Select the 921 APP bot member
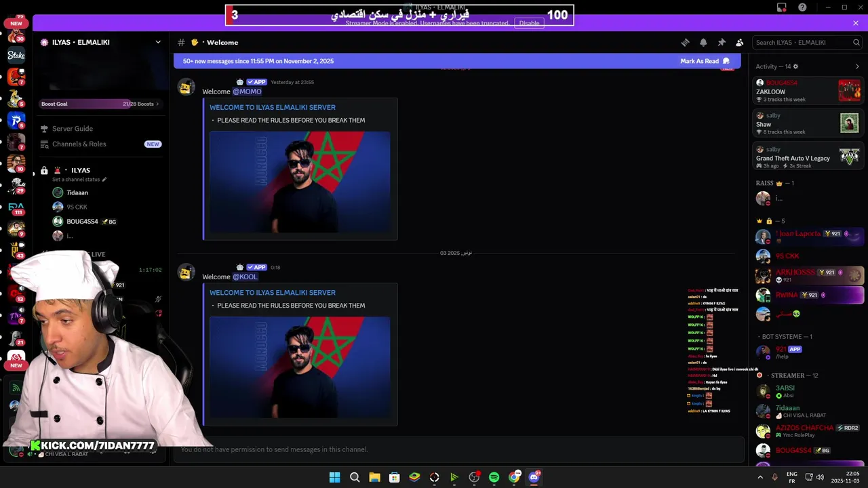This screenshot has height=488, width=868. tap(808, 352)
